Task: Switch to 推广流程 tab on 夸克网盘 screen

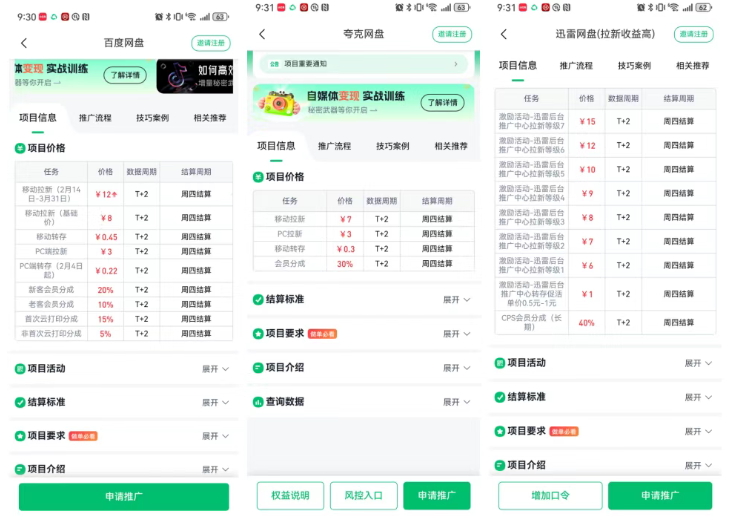Action: pyautogui.click(x=334, y=146)
